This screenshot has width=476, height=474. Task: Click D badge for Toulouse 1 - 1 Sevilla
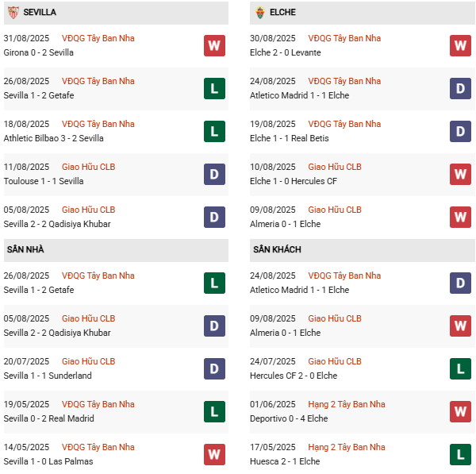214,174
